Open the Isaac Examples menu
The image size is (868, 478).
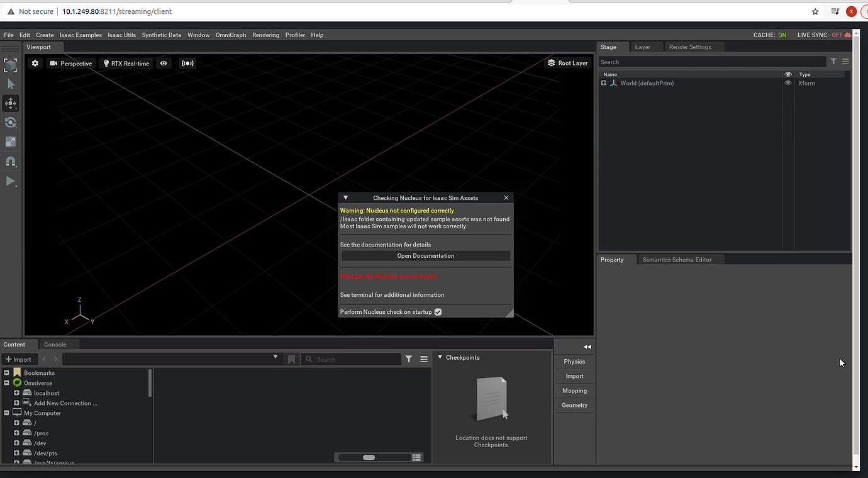pos(81,35)
